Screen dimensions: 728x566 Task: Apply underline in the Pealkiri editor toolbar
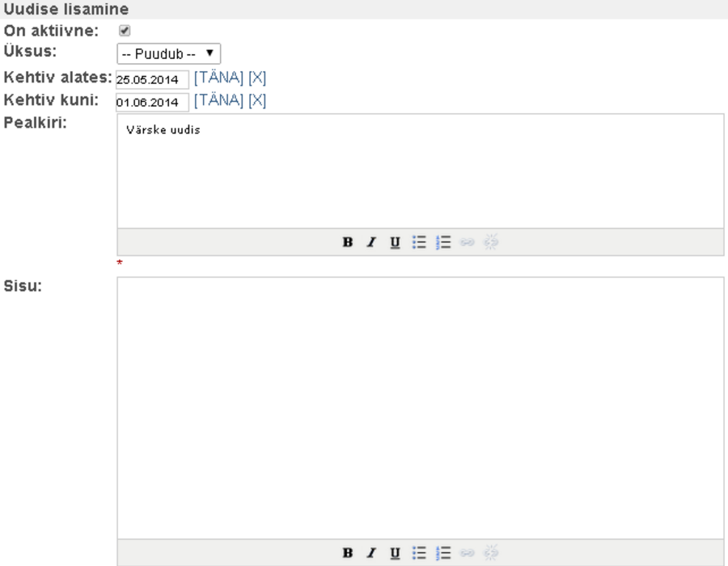pos(395,243)
